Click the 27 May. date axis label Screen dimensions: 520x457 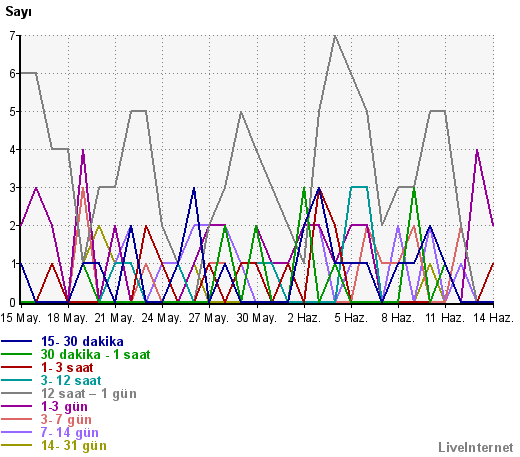click(x=209, y=318)
